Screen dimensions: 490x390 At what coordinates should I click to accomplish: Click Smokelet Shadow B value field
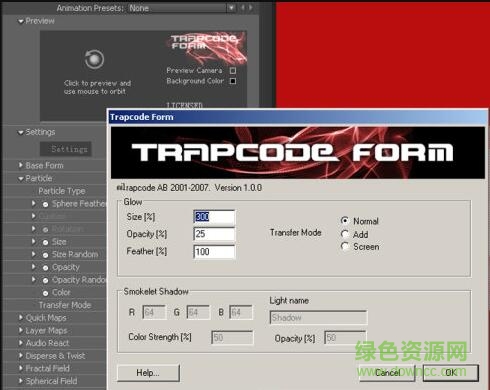coord(241,312)
